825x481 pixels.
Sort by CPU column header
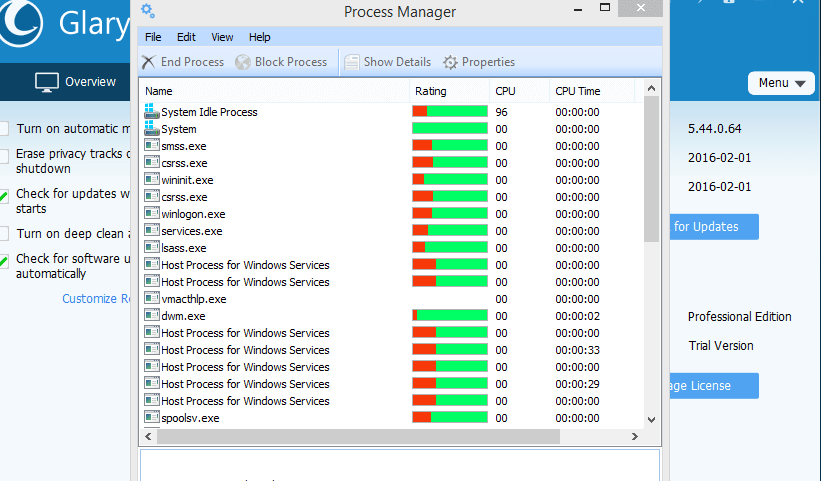pyautogui.click(x=519, y=91)
